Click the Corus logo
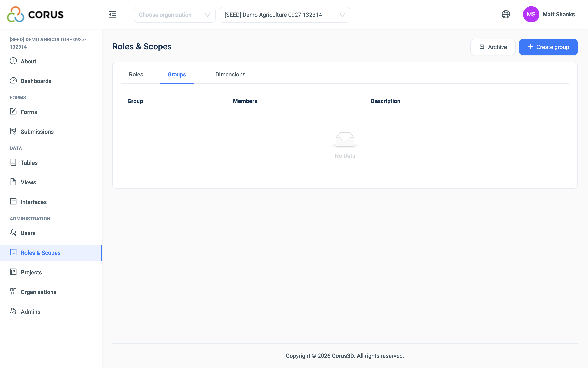588x368 pixels. [35, 14]
